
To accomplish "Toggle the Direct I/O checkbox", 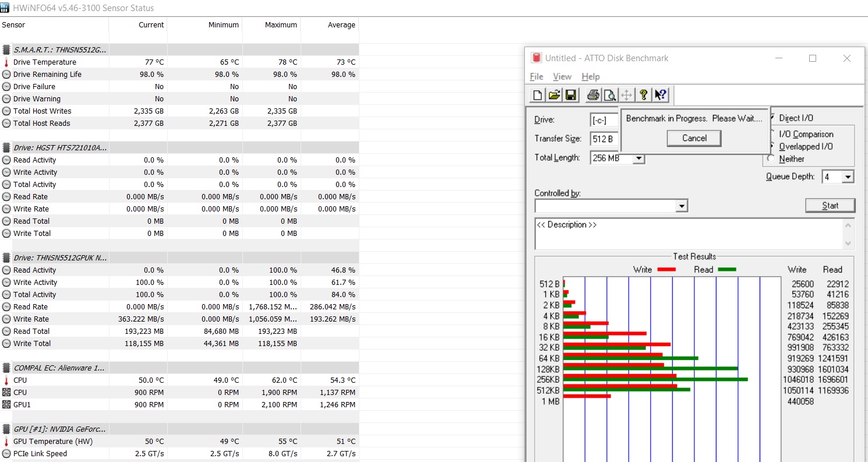I will (774, 118).
